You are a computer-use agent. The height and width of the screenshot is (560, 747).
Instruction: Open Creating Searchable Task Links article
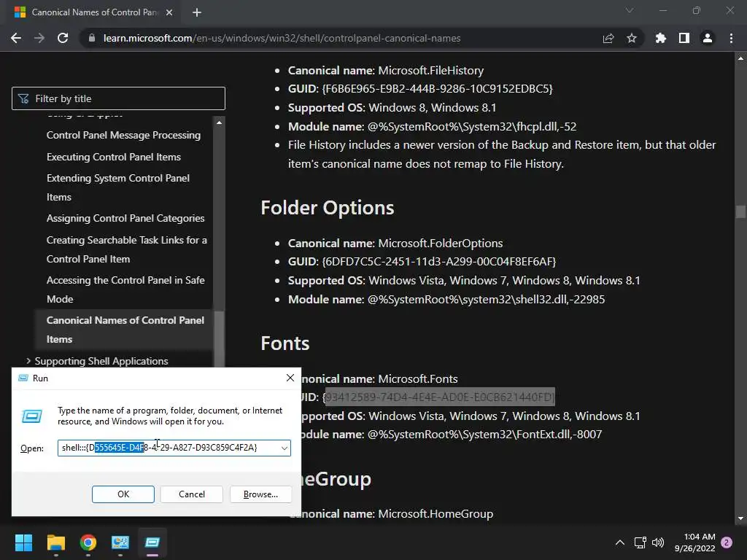127,249
